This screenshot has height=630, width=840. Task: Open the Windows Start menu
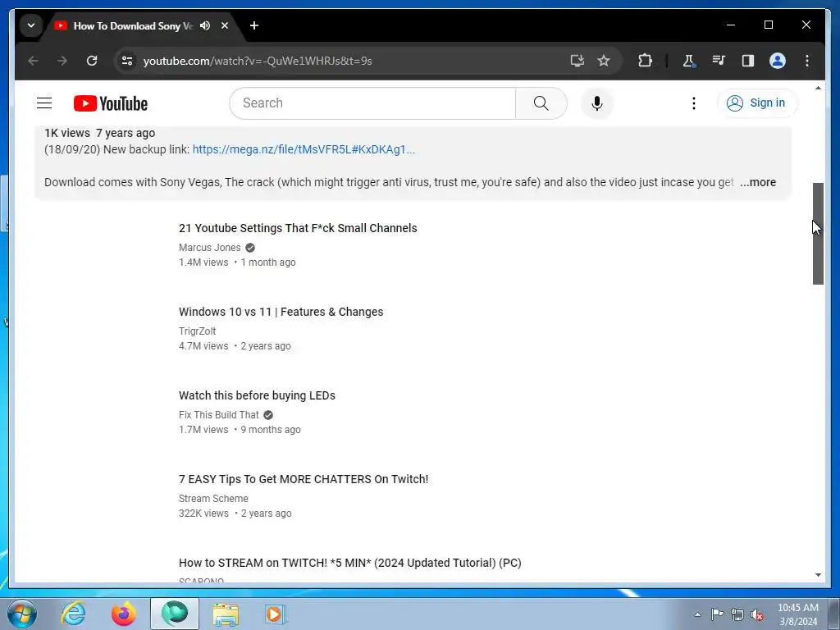click(x=22, y=614)
